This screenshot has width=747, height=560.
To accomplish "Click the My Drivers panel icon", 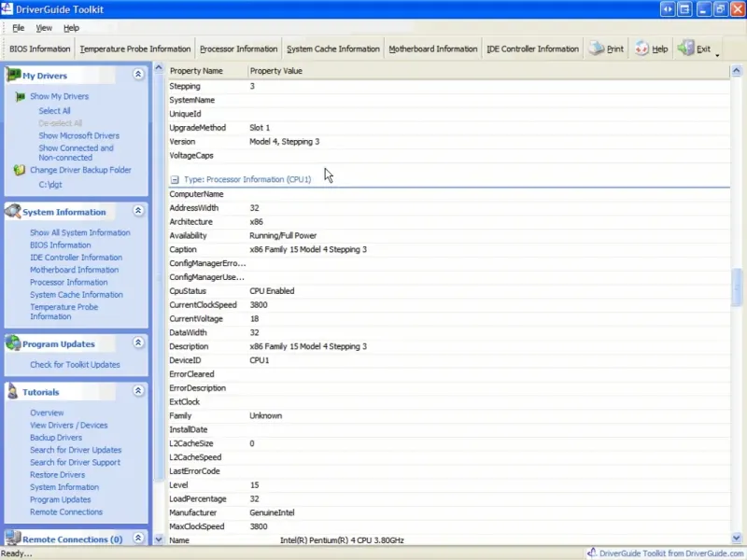I will click(x=13, y=75).
